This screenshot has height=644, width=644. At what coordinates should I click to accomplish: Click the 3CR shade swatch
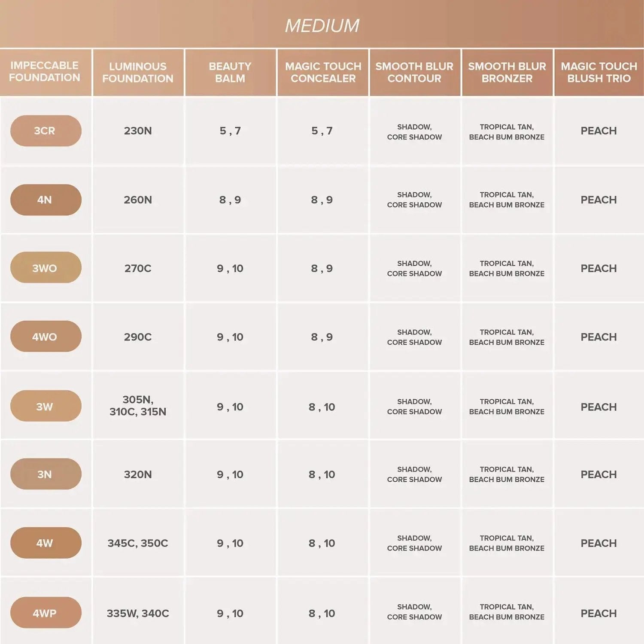pyautogui.click(x=46, y=131)
